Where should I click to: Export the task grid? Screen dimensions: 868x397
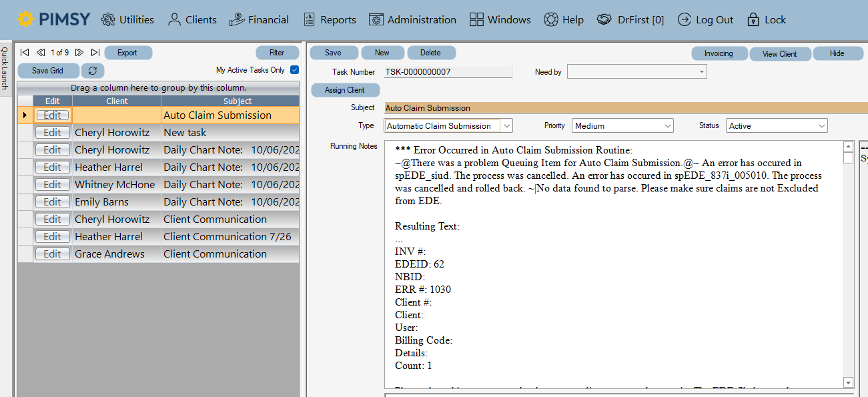[x=128, y=52]
